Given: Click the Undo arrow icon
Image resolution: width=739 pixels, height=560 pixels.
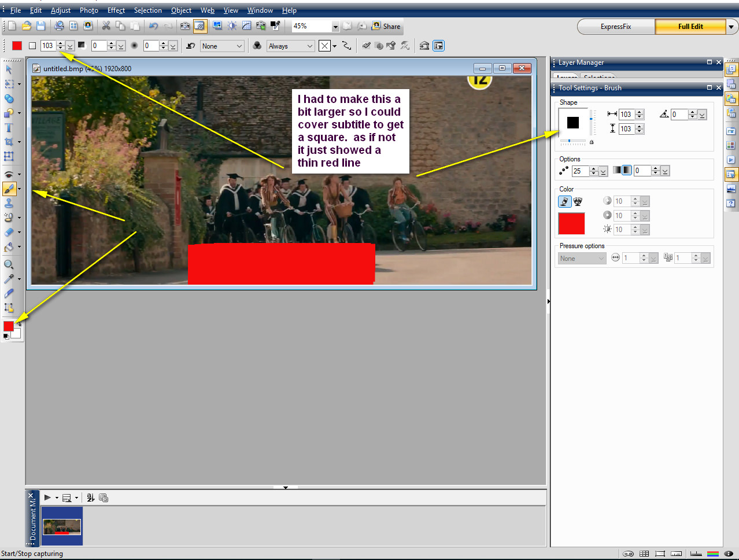Looking at the screenshot, I should pos(153,26).
